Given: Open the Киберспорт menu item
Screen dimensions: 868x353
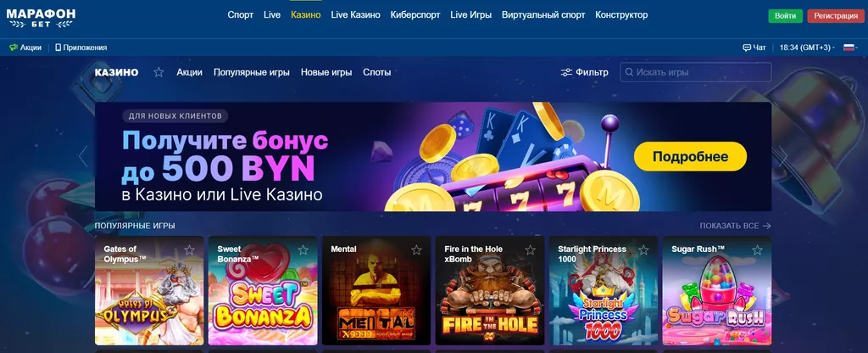Looking at the screenshot, I should click(x=415, y=15).
